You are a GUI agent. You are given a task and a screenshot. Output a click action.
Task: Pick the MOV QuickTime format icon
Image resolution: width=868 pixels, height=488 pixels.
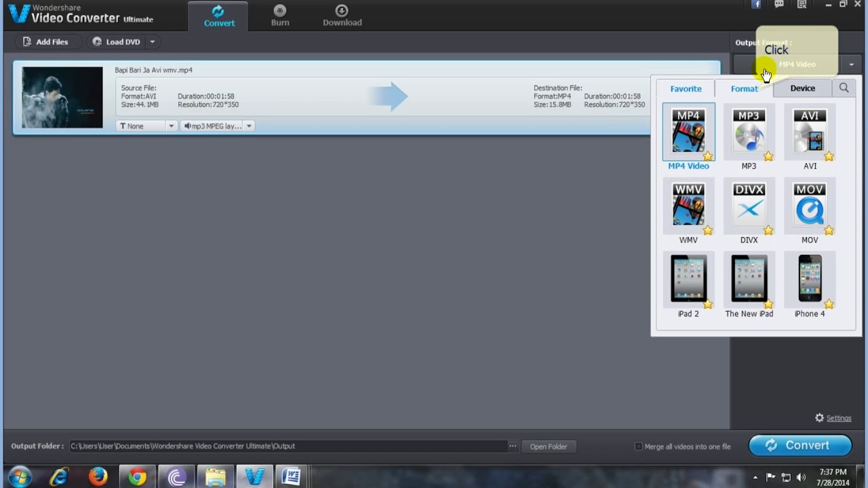tap(810, 205)
